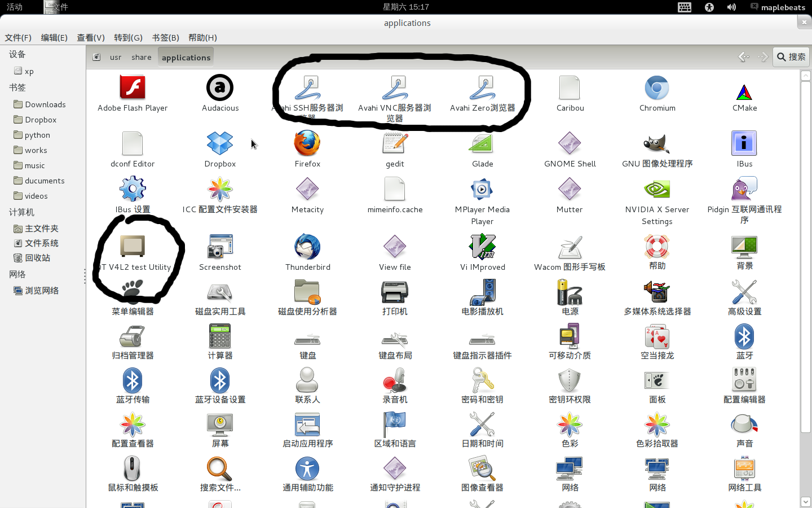Open the MPlayer Media Player icon
Screen dimensions: 812x508
pyautogui.click(x=482, y=189)
